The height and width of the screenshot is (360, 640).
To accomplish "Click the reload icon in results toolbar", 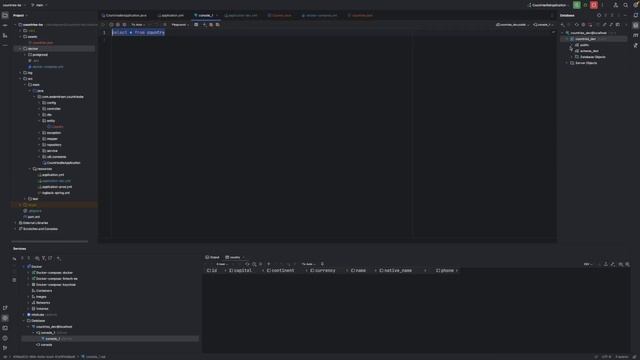I will pyautogui.click(x=247, y=264).
